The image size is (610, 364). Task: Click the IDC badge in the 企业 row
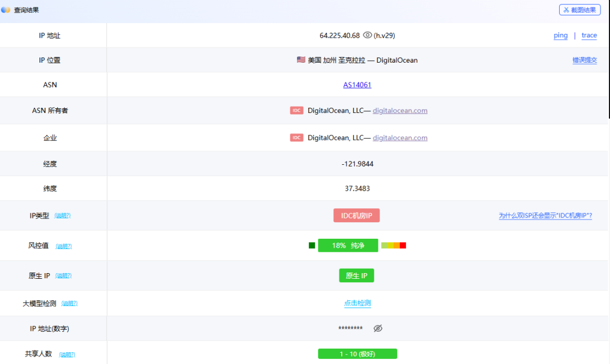click(x=297, y=138)
